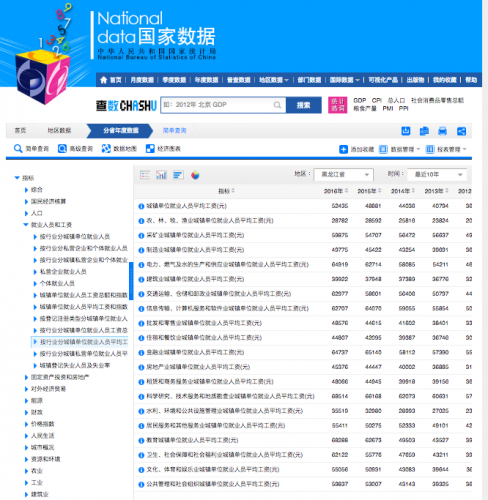Click the 添加收藏 add favorite button
This screenshot has height=500, width=488.
pyautogui.click(x=356, y=149)
